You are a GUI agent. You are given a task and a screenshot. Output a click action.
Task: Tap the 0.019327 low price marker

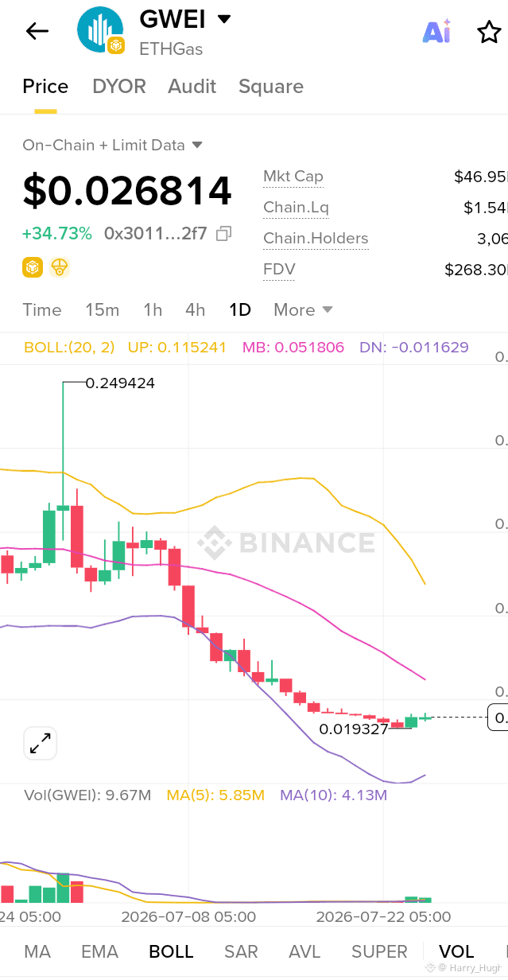tap(354, 728)
